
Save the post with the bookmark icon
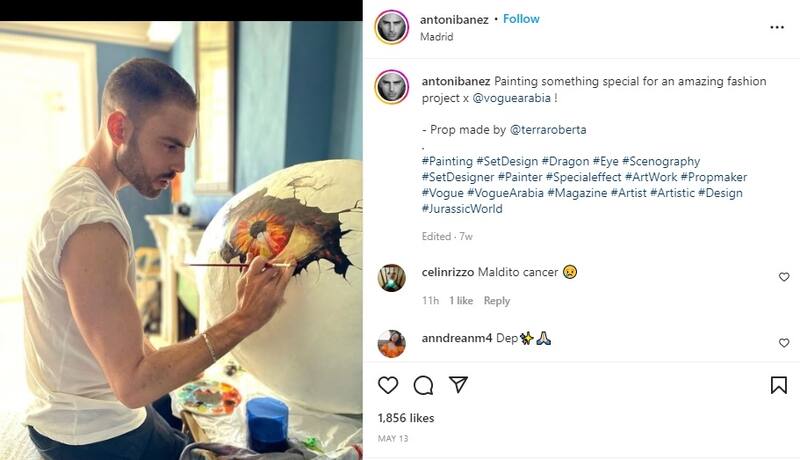click(x=779, y=385)
